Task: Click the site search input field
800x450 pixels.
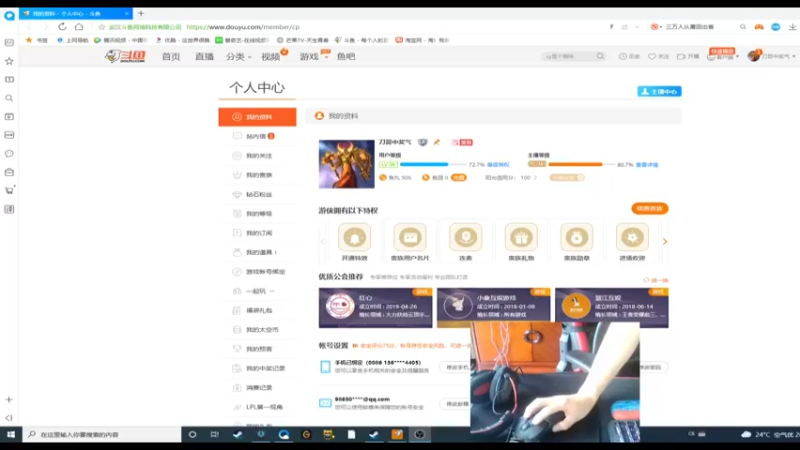Action: click(569, 56)
